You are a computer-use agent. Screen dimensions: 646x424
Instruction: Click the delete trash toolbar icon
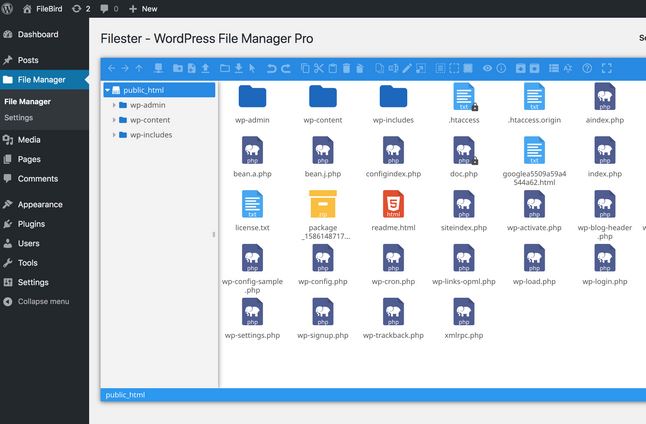coord(346,68)
